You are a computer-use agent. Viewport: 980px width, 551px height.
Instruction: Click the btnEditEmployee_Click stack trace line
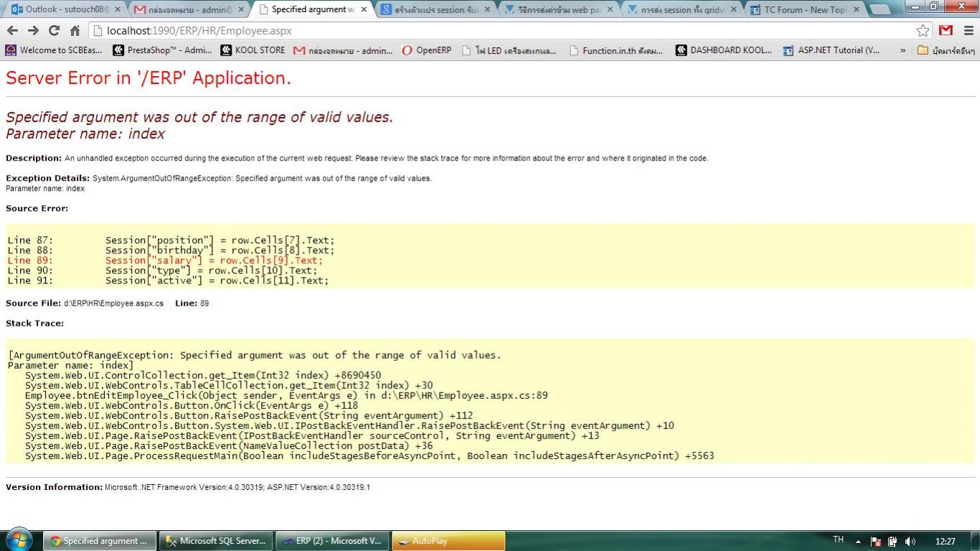point(286,395)
